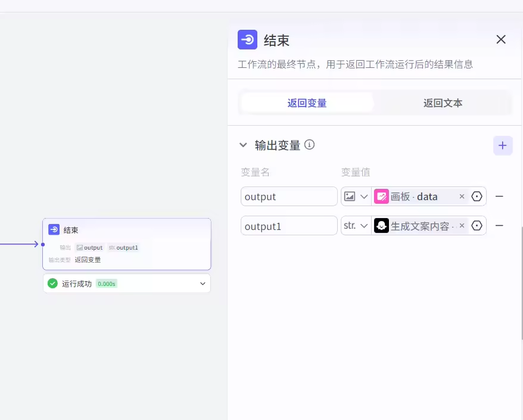The width and height of the screenshot is (523, 420).
Task: Click the output variable name field
Action: (x=289, y=197)
